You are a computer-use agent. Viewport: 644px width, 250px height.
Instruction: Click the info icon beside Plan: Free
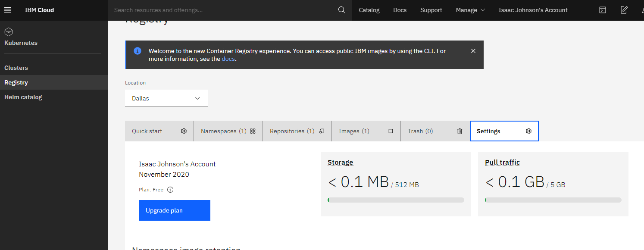170,190
